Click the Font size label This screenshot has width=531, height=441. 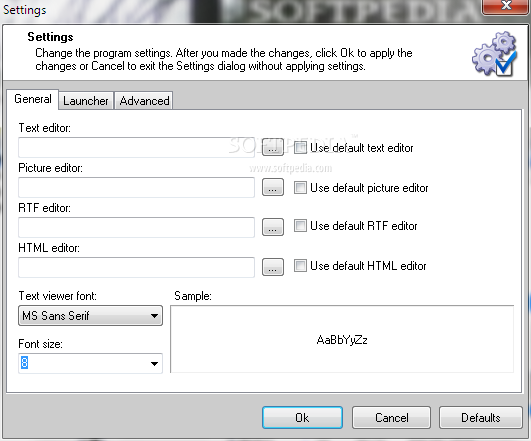[x=40, y=344]
